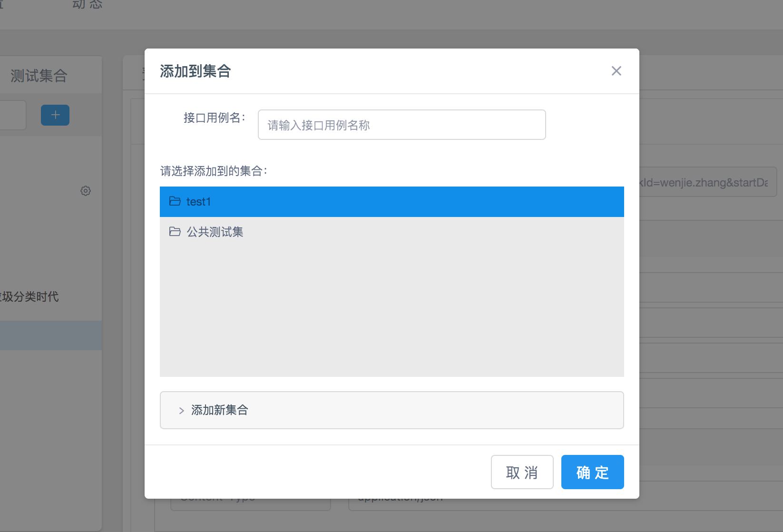Close the 添加到集合 dialog with X

[x=616, y=71]
